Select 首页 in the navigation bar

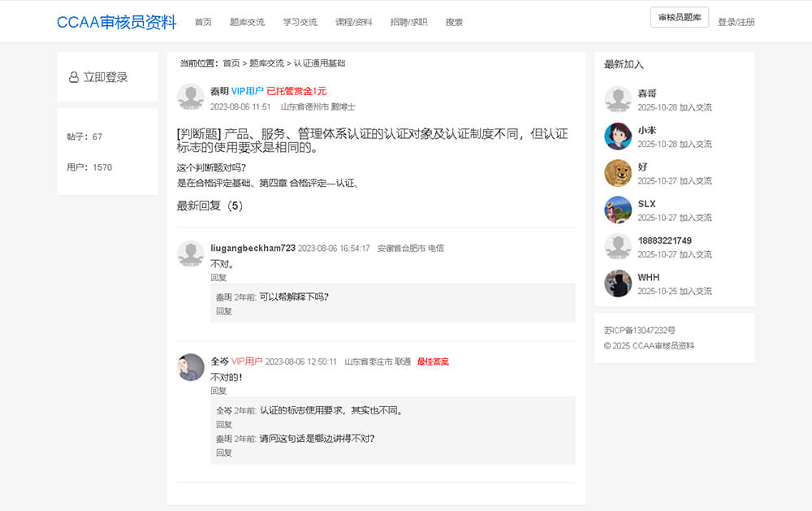(201, 22)
